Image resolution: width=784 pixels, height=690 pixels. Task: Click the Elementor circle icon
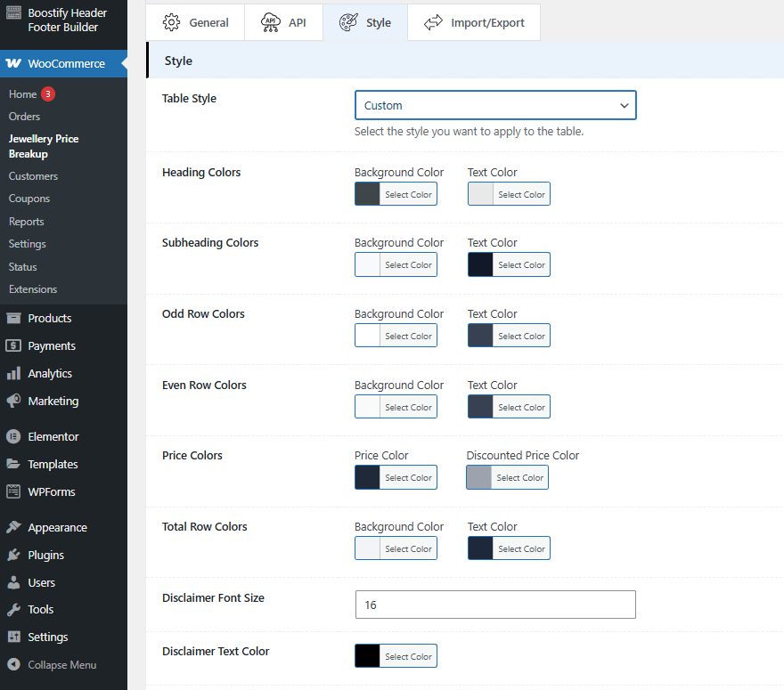coord(13,436)
